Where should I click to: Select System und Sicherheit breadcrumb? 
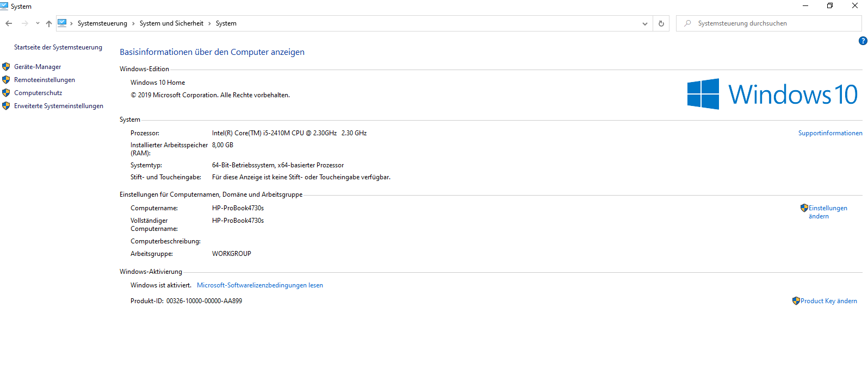[171, 23]
